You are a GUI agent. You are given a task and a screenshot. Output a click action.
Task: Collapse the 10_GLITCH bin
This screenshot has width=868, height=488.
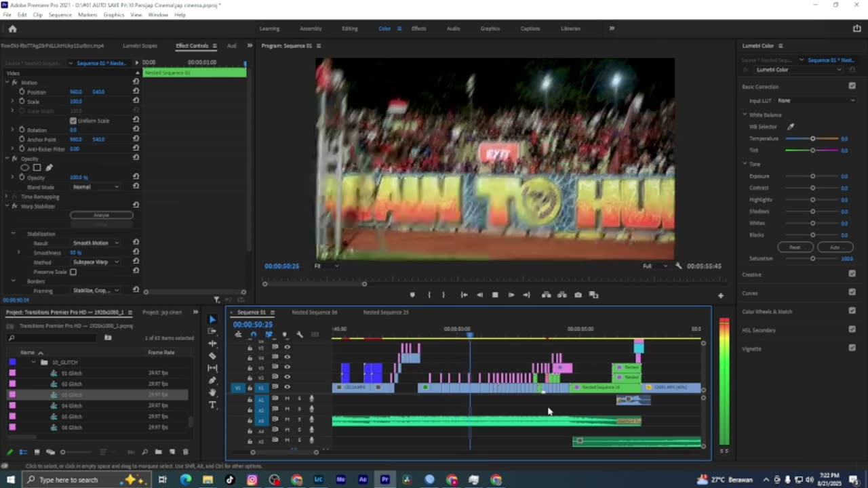point(35,363)
